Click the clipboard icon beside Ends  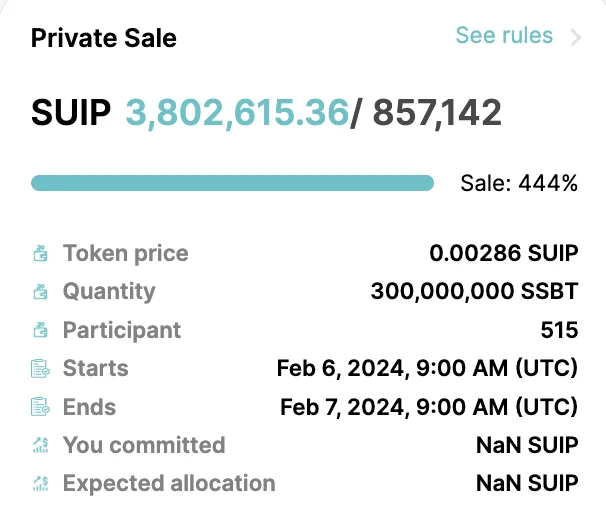point(40,407)
